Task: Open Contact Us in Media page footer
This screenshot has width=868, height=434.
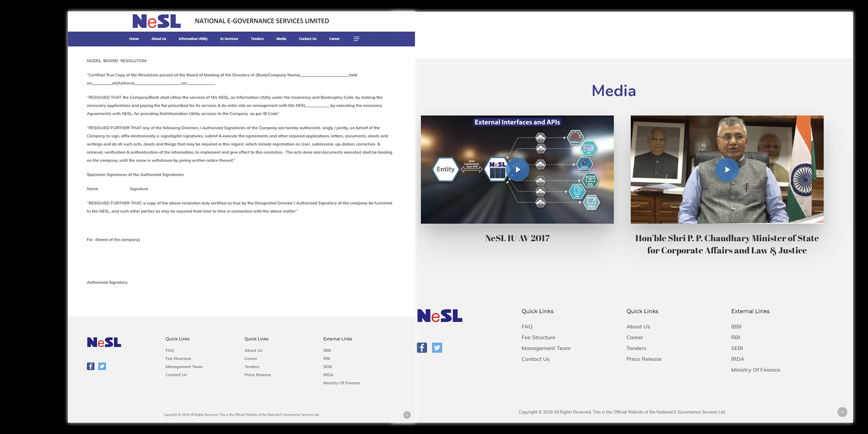Action: pyautogui.click(x=536, y=359)
